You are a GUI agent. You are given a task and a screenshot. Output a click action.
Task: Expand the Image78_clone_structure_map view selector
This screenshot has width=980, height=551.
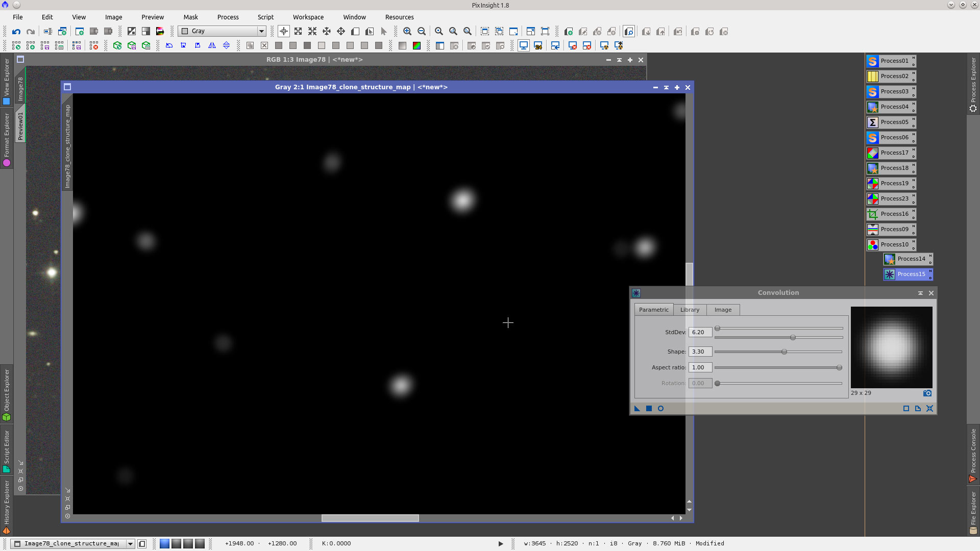(130, 544)
